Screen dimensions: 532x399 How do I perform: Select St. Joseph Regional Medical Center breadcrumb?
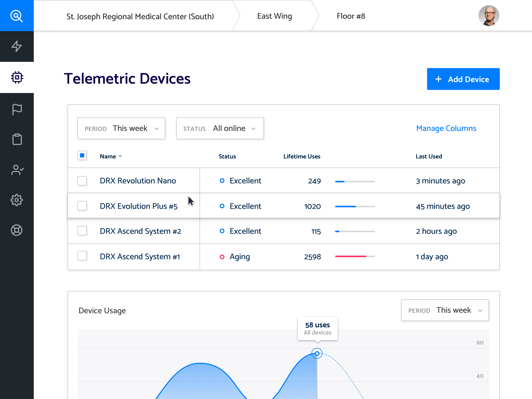click(140, 16)
